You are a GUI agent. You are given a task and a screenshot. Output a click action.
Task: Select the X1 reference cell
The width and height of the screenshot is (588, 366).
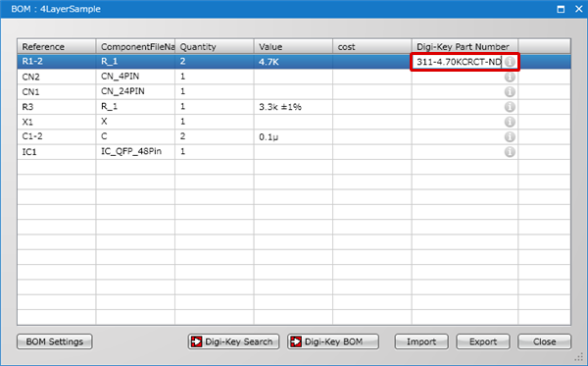click(56, 122)
